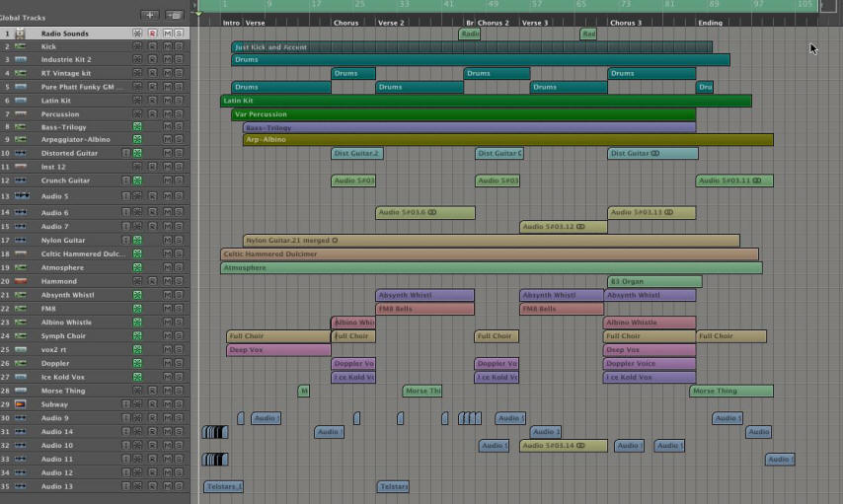Click the Audio 5 waveform track icon
843x504 pixels.
[x=22, y=196]
